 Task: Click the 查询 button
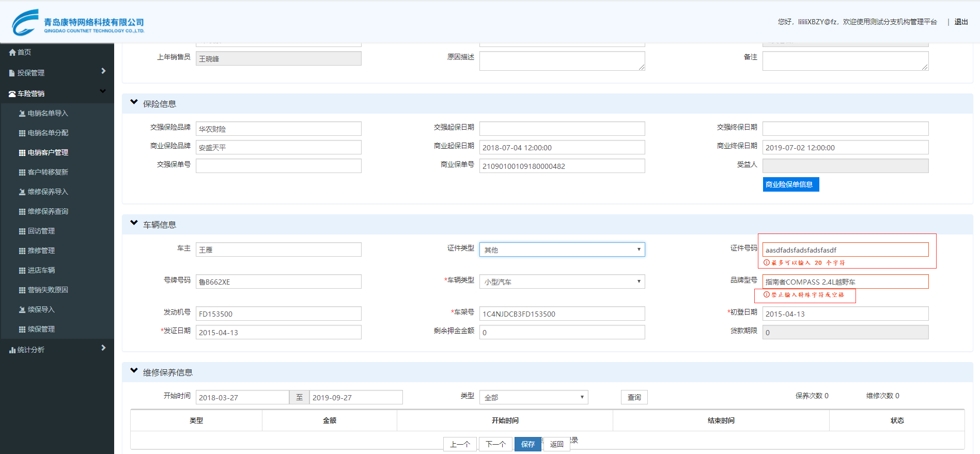tap(634, 397)
